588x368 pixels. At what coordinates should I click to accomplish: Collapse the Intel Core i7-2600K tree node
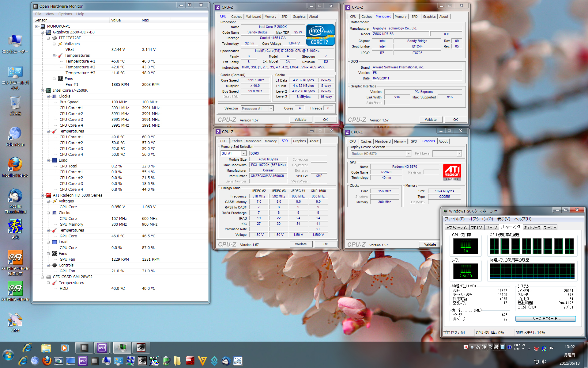(43, 90)
